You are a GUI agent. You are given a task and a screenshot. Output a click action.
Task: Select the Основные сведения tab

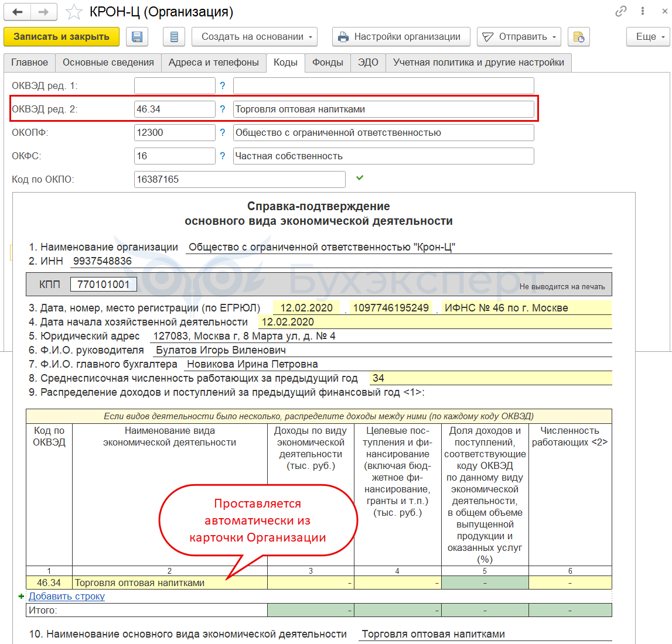point(108,63)
